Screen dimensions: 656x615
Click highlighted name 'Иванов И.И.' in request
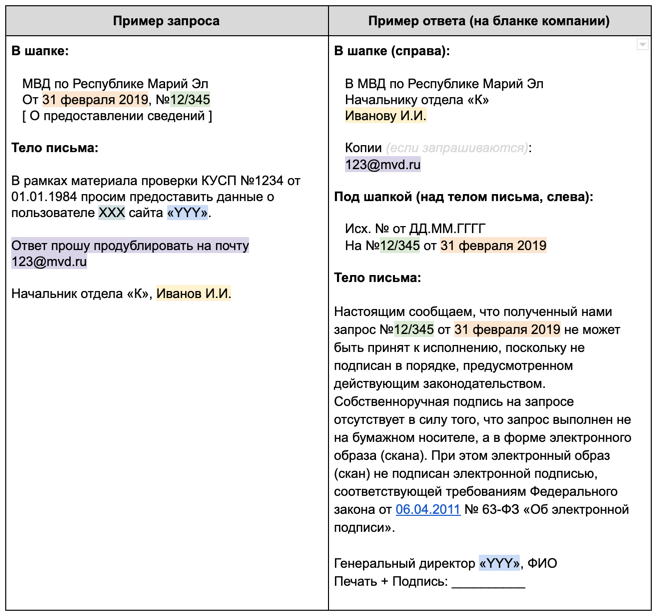pos(195,294)
